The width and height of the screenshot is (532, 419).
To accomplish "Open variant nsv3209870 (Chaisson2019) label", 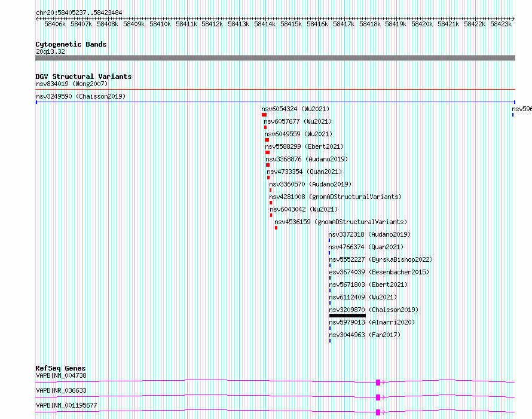I will point(374,310).
